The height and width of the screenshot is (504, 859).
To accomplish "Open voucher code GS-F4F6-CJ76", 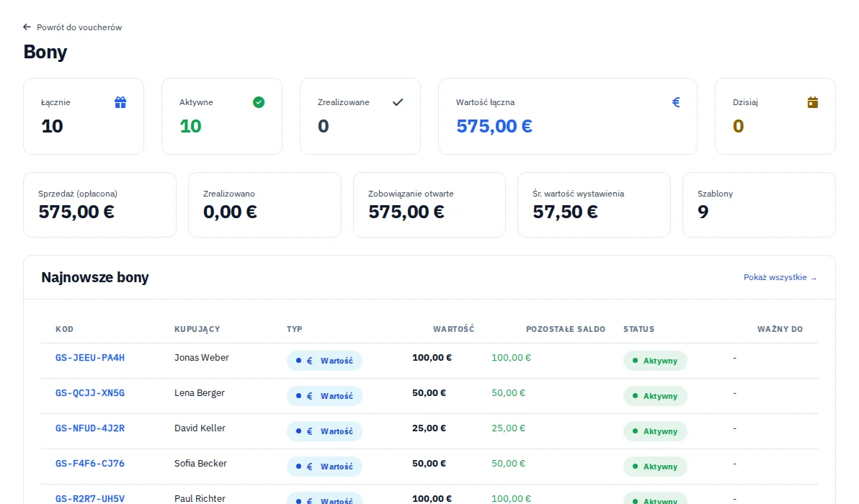I will (x=90, y=464).
